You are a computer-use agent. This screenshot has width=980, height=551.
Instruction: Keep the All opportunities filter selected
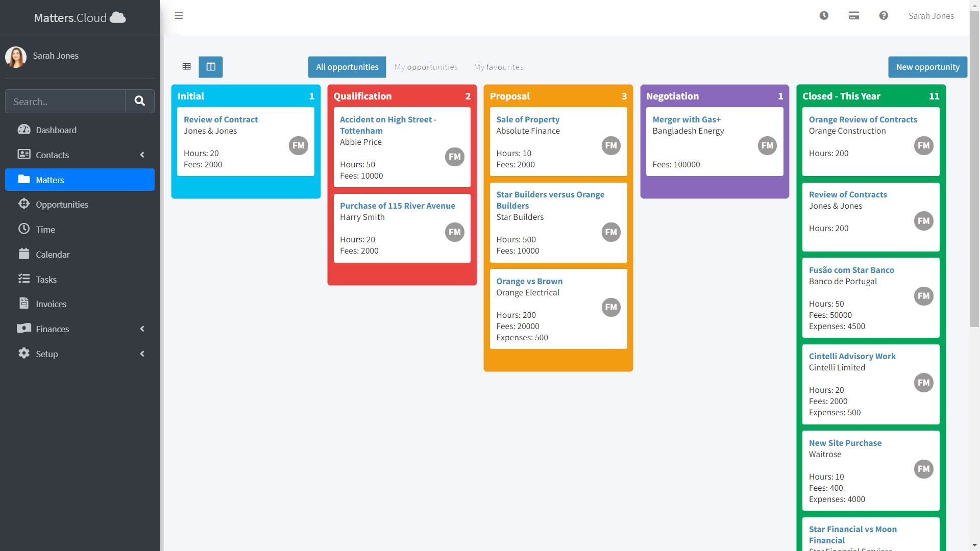point(347,67)
